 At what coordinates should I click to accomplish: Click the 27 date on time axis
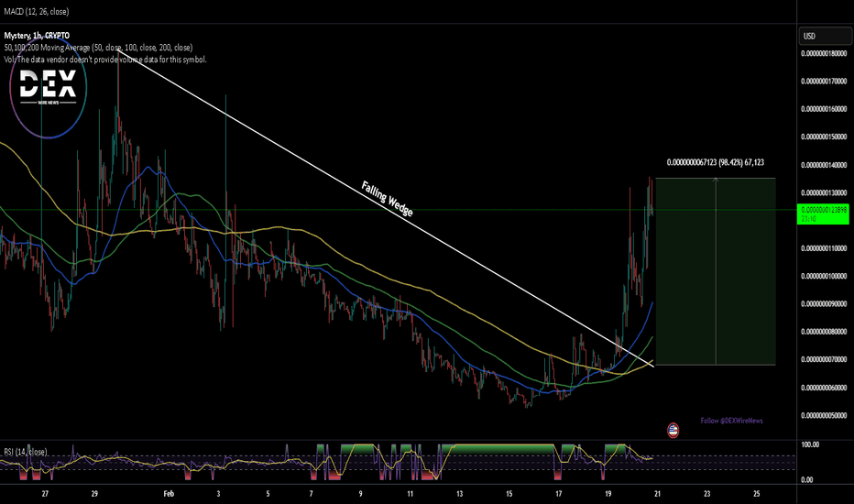click(x=45, y=494)
